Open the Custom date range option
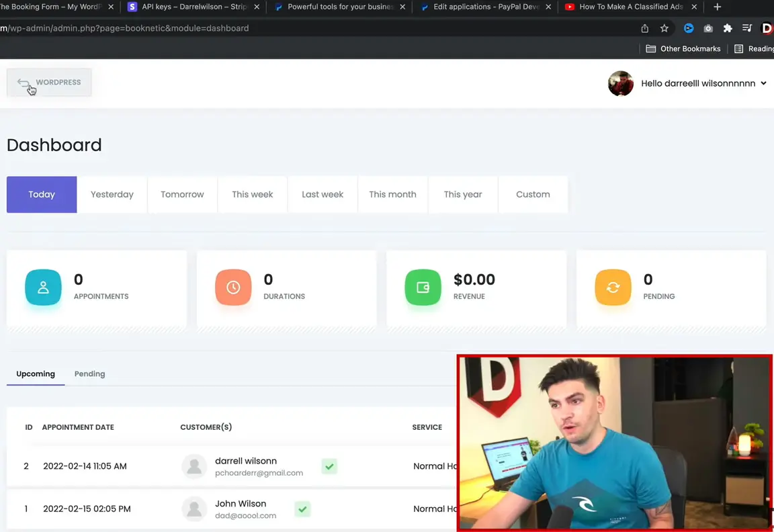 [x=533, y=194]
